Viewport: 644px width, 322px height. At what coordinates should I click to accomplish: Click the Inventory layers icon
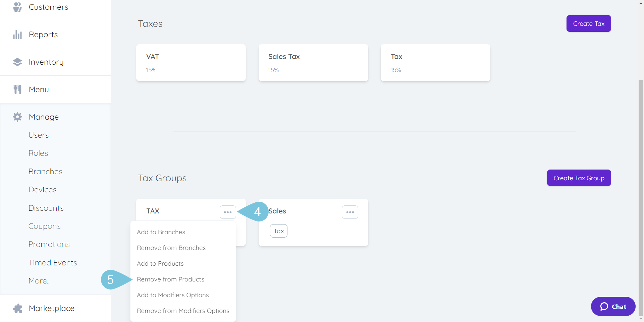(x=17, y=62)
